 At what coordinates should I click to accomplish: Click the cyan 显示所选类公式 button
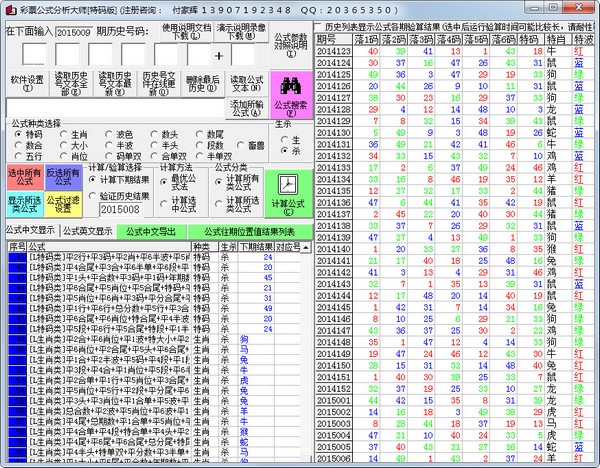25,204
